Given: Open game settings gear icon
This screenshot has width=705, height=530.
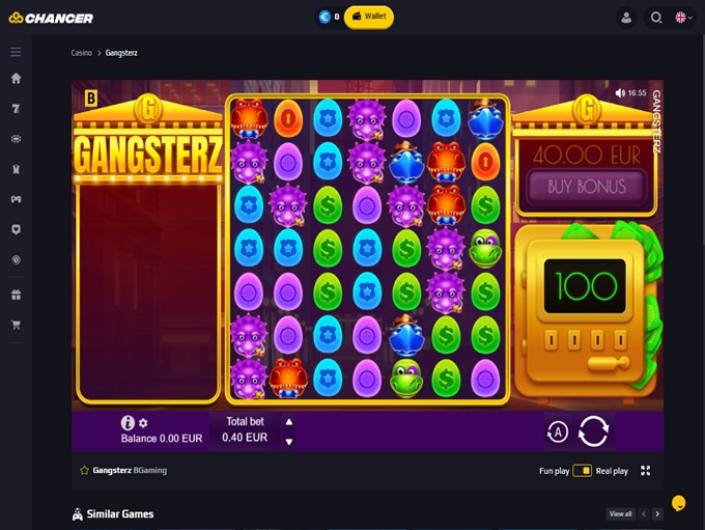Looking at the screenshot, I should coord(143,423).
